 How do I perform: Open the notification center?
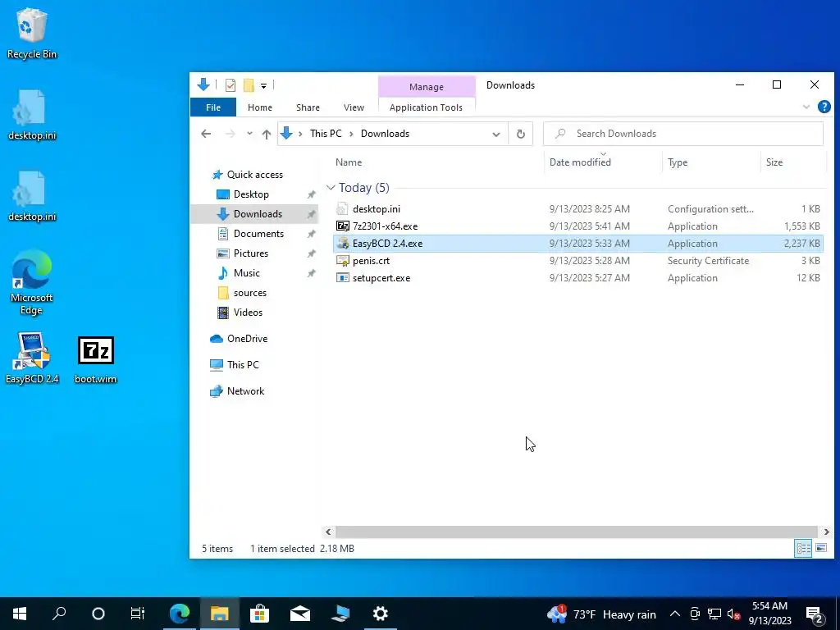[815, 614]
